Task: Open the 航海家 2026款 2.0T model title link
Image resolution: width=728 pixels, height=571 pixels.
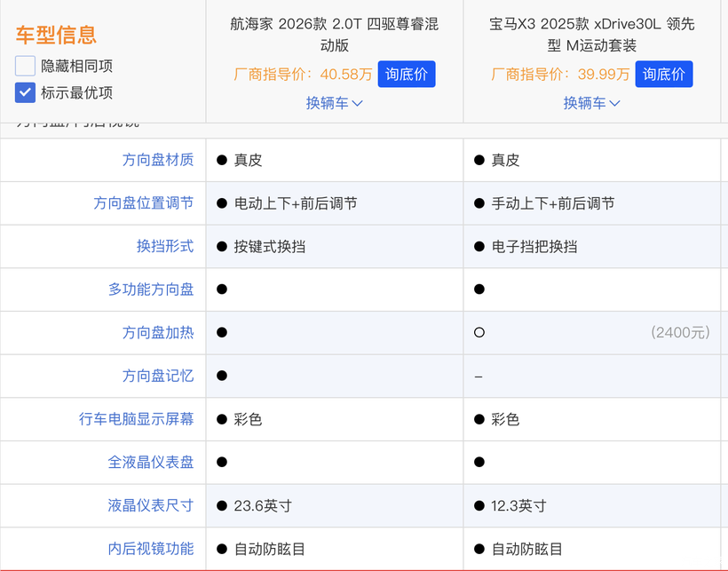Action: click(334, 34)
